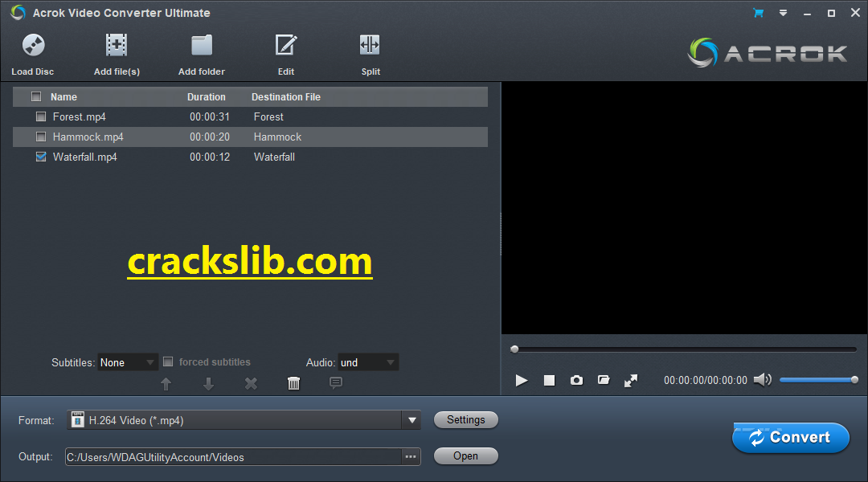Click the Settings button
Viewport: 868px width, 482px height.
pyautogui.click(x=465, y=420)
